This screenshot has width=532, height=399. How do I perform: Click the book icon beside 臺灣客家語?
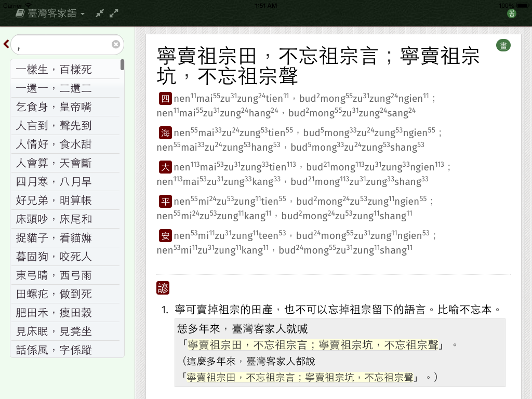pos(20,13)
